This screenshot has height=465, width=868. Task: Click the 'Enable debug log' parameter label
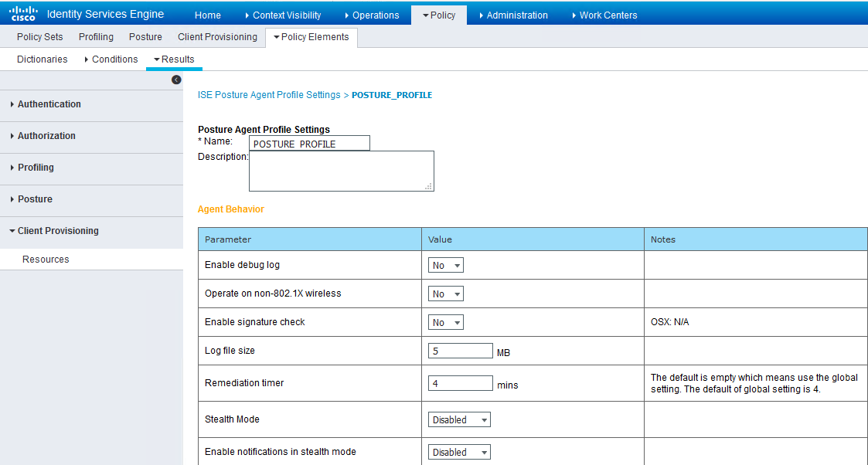point(242,265)
